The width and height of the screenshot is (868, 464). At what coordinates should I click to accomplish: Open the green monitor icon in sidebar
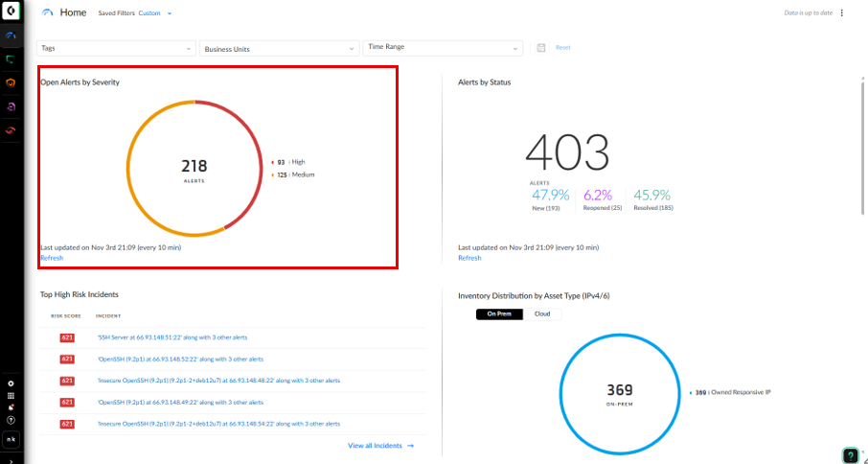click(x=11, y=59)
